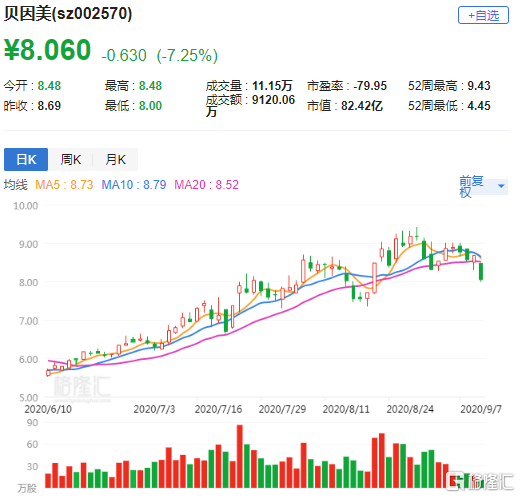Click the 52周最低 value 4.45
The height and width of the screenshot is (498, 520).
click(x=479, y=106)
